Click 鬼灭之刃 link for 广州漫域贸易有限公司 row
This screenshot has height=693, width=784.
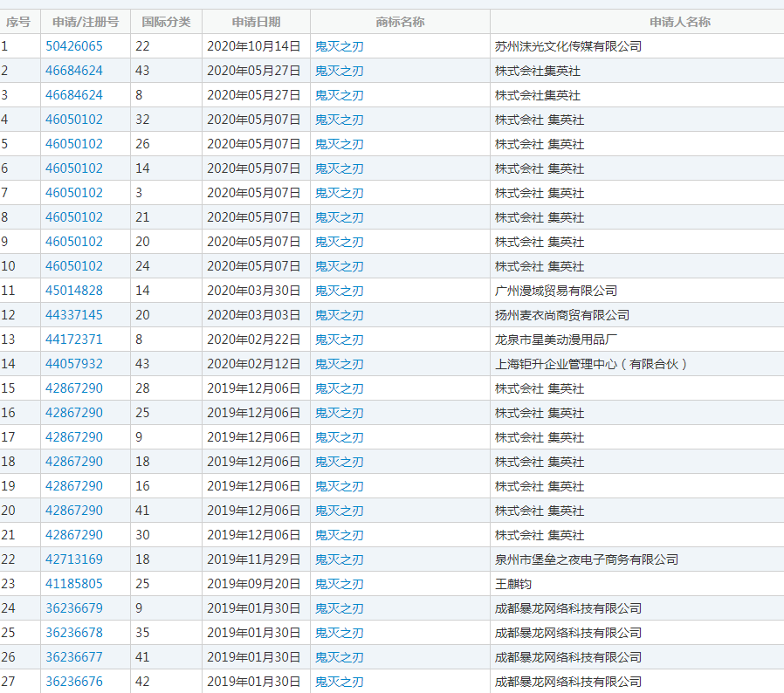pyautogui.click(x=339, y=291)
